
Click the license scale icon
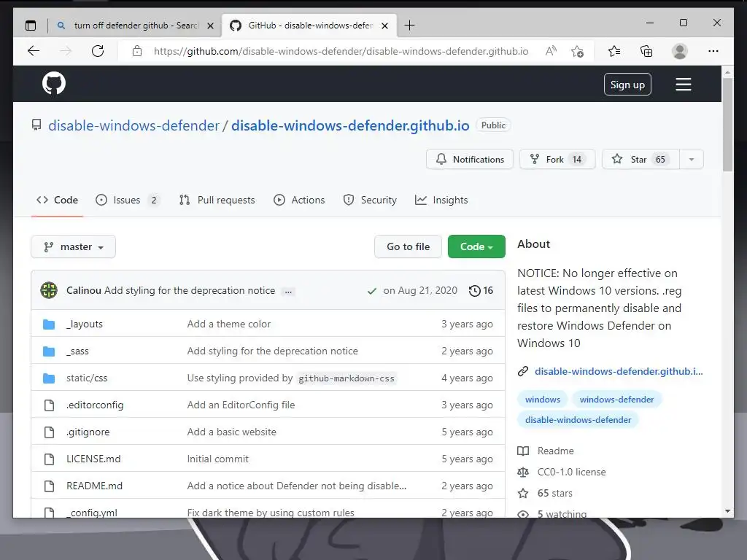pyautogui.click(x=523, y=472)
